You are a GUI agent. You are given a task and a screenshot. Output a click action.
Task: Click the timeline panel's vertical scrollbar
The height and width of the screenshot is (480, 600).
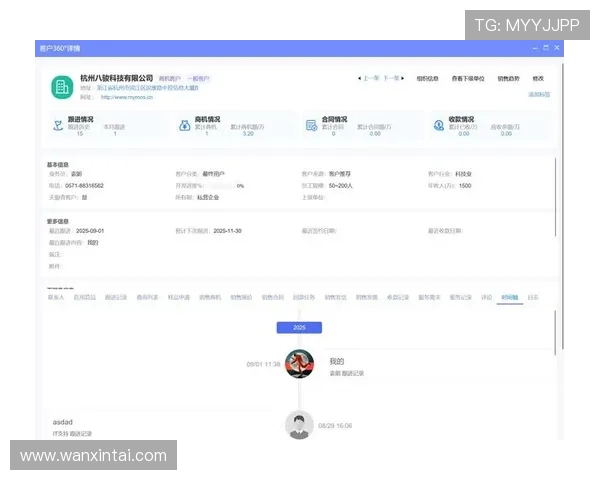(x=555, y=333)
